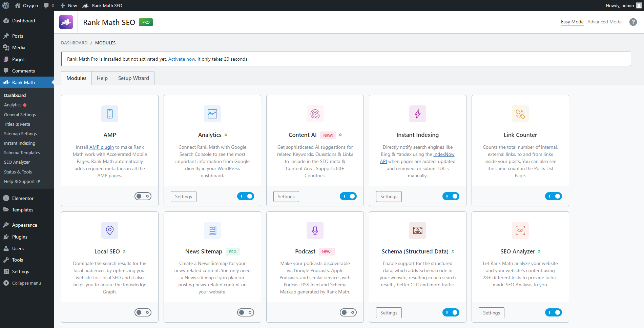
Task: Switch to Advanced Mode
Action: pos(604,22)
